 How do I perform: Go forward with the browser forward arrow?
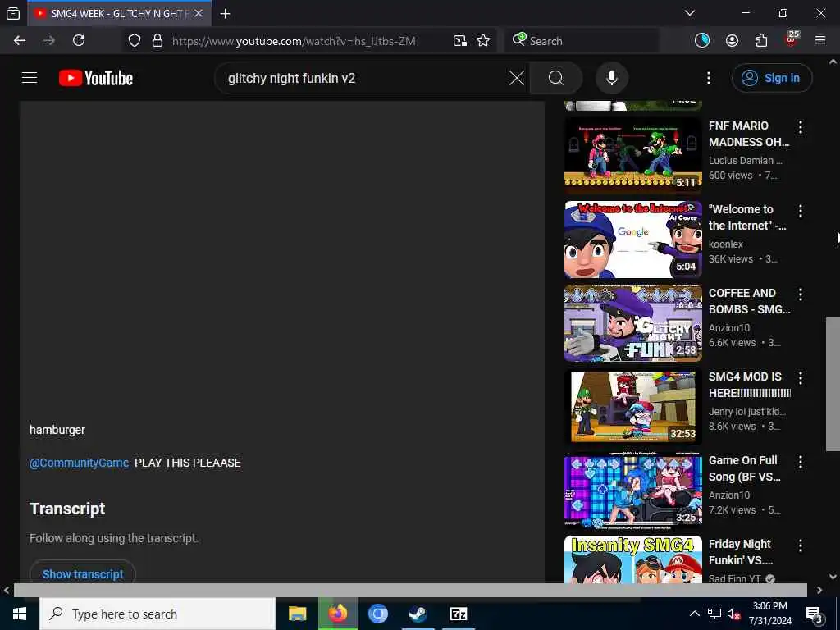pyautogui.click(x=49, y=41)
